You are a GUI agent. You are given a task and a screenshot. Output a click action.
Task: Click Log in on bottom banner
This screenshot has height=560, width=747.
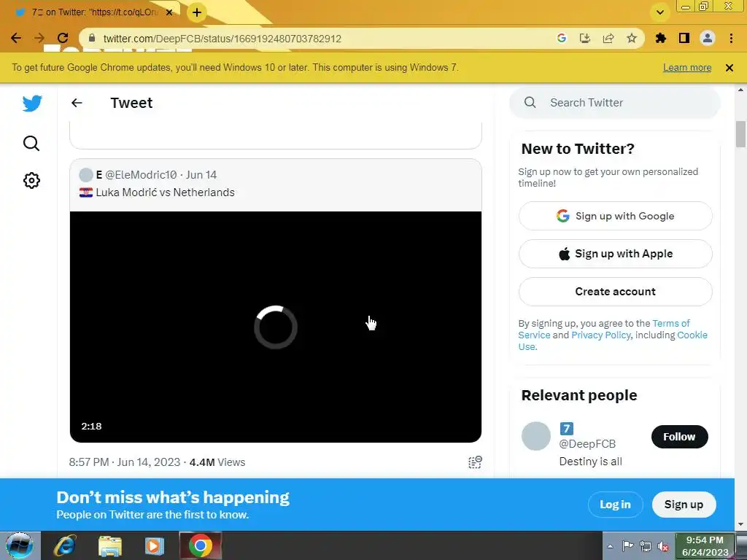615,505
